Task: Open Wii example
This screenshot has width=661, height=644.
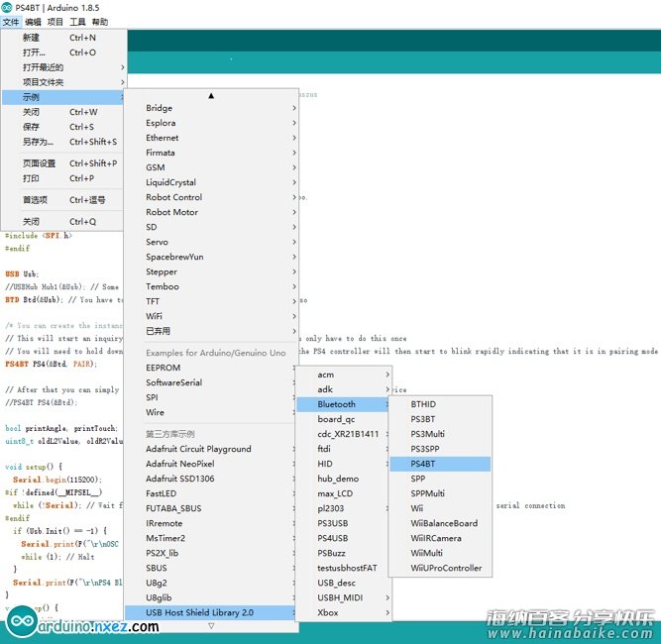Action: click(x=440, y=508)
